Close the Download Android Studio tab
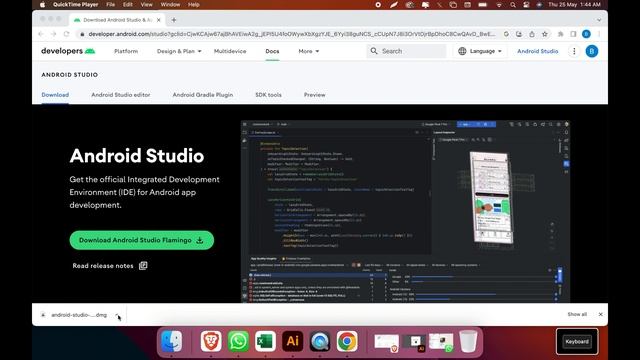 [159, 20]
